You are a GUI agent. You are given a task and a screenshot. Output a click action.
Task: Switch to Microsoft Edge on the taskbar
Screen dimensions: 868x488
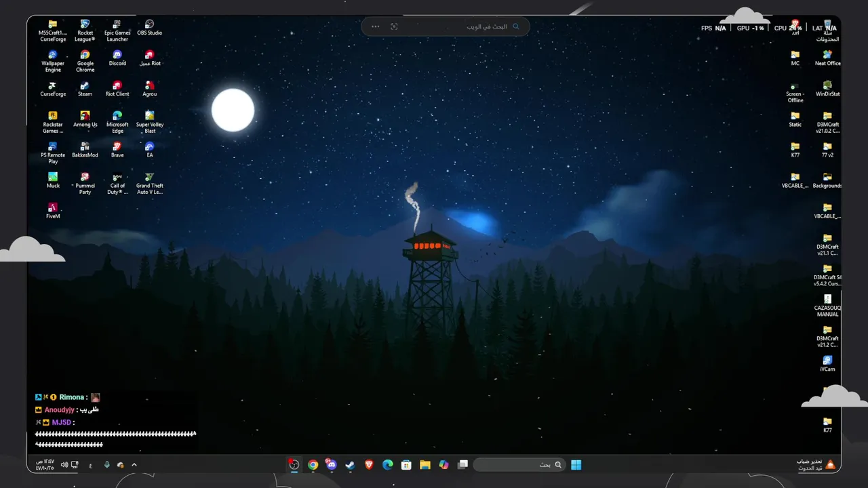pos(388,465)
